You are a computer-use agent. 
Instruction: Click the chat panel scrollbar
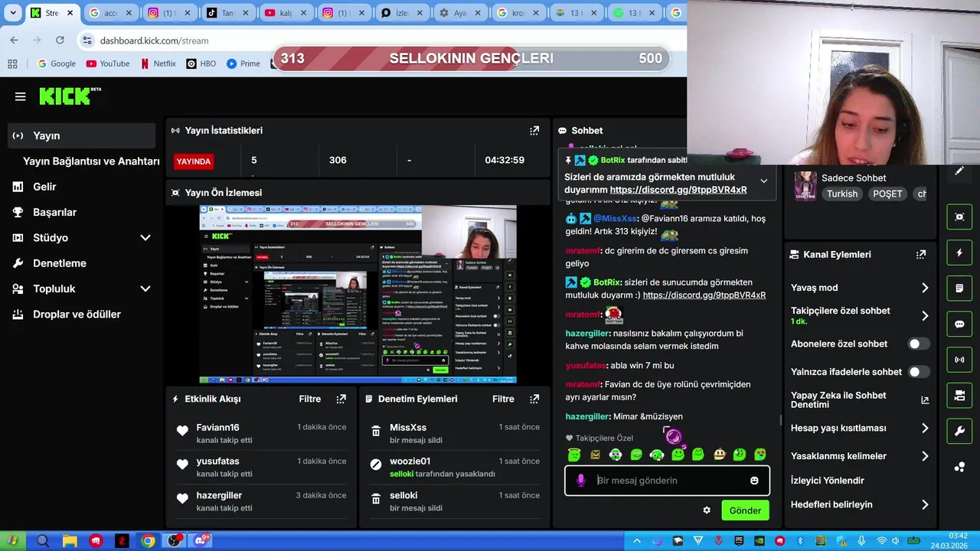(x=780, y=419)
